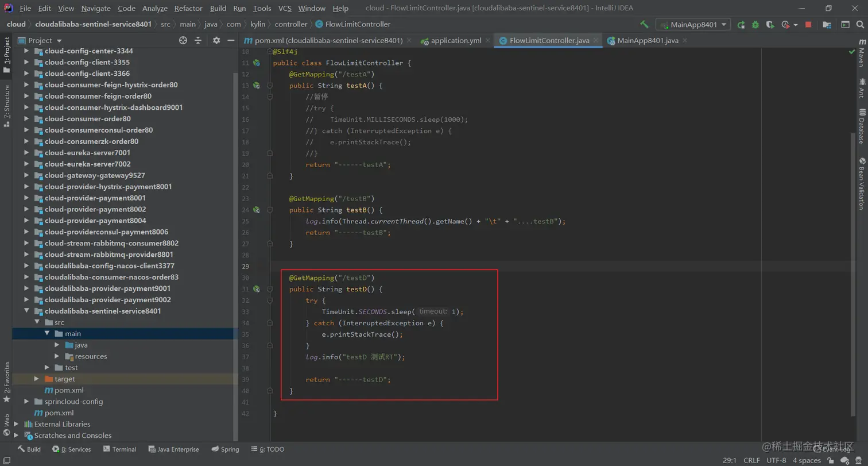Click the testA gutter web icon
Viewport: 868px width, 466px height.
tap(257, 85)
